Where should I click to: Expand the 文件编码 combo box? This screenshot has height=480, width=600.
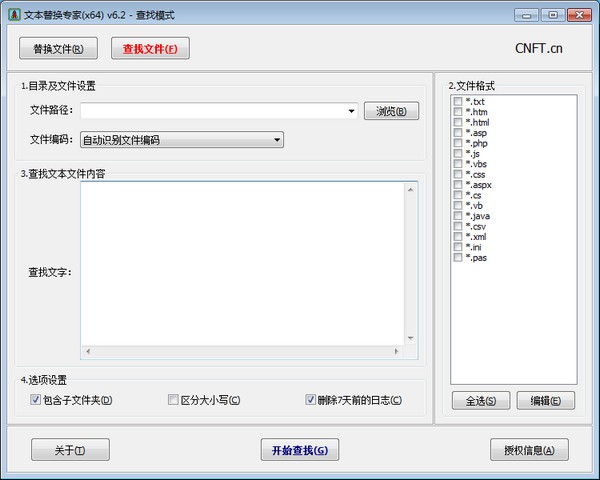pos(277,140)
